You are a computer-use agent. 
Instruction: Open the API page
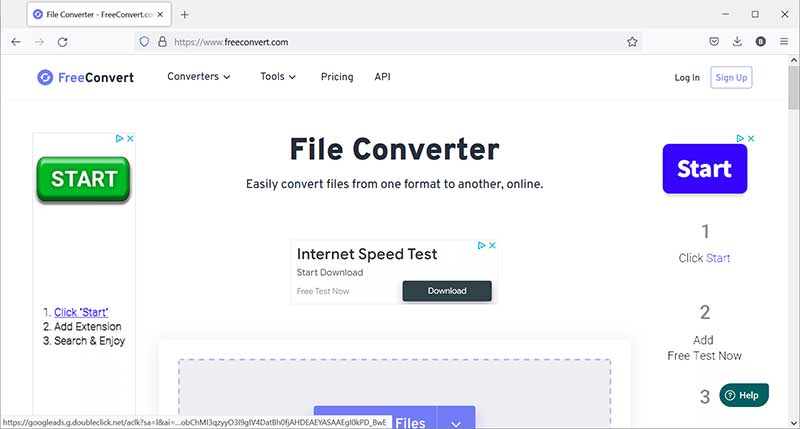coord(382,77)
